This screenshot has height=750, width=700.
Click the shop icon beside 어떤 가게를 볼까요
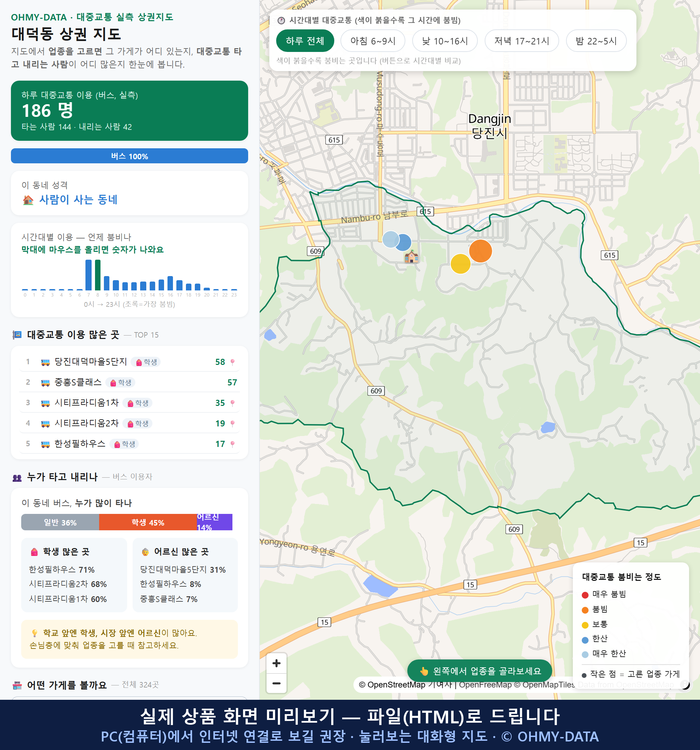click(17, 685)
